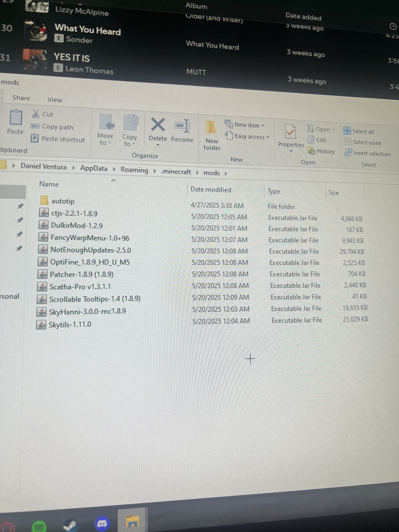Go to .minecraft in the breadcrumb

click(176, 172)
